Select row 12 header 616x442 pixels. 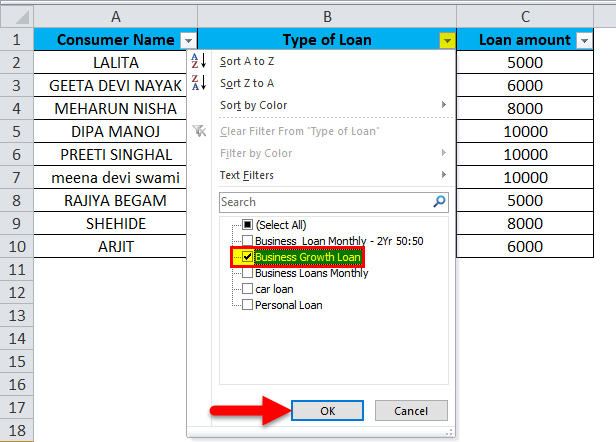tap(16, 293)
